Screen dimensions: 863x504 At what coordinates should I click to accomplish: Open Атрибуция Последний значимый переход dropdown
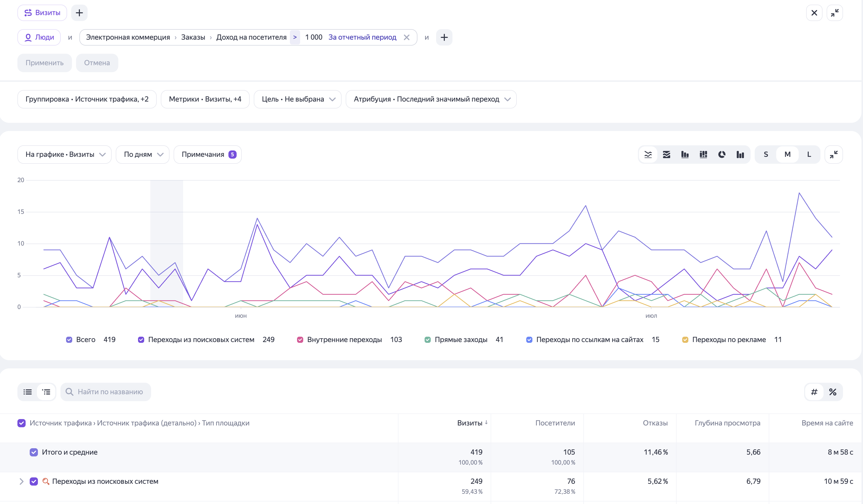pyautogui.click(x=431, y=99)
